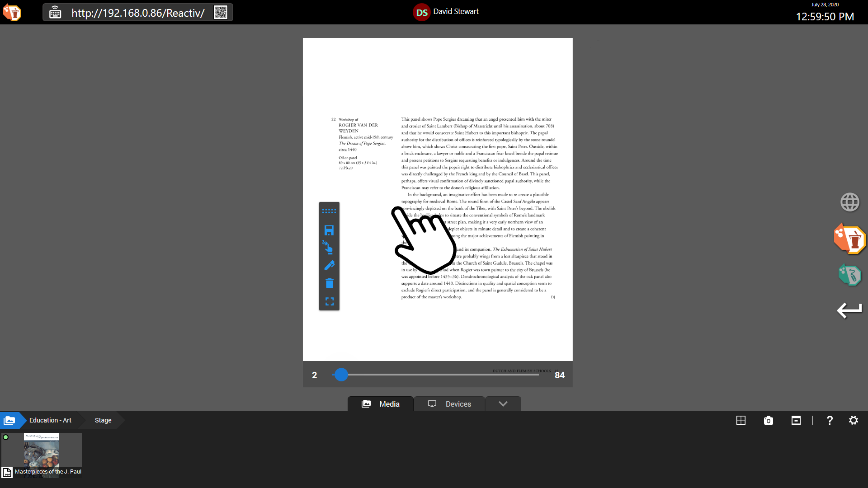Open David Stewart's DS avatar
Viewport: 868px width, 488px height.
coord(421,12)
